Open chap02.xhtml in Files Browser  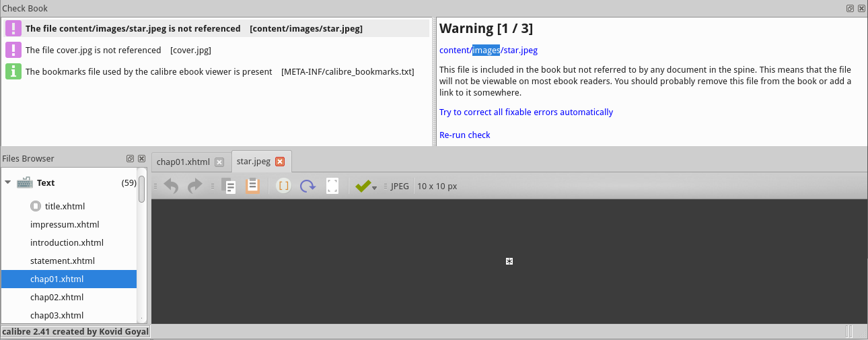(57, 297)
